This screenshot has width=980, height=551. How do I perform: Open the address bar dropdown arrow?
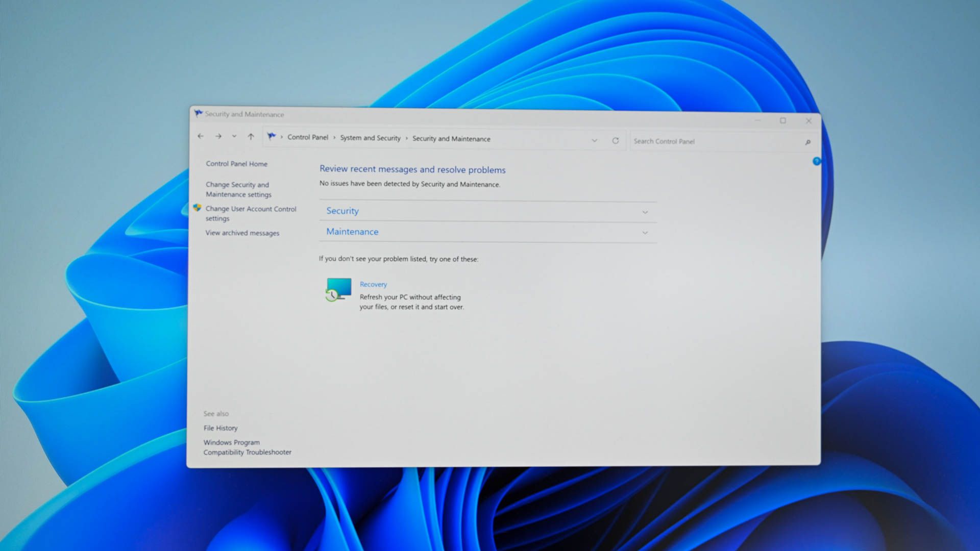[594, 140]
